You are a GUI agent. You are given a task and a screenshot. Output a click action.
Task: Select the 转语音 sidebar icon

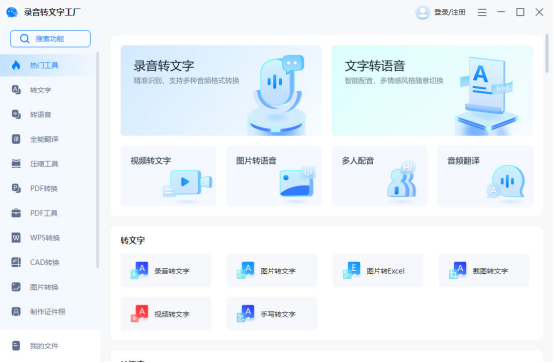pos(16,114)
